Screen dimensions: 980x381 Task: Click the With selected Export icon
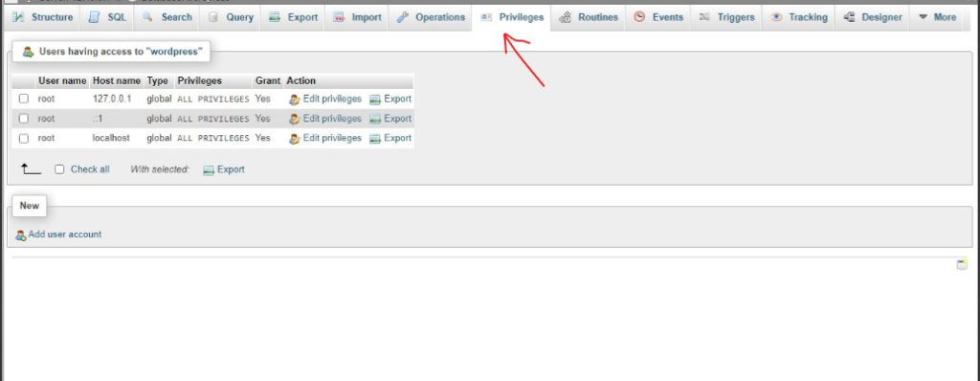tap(209, 170)
